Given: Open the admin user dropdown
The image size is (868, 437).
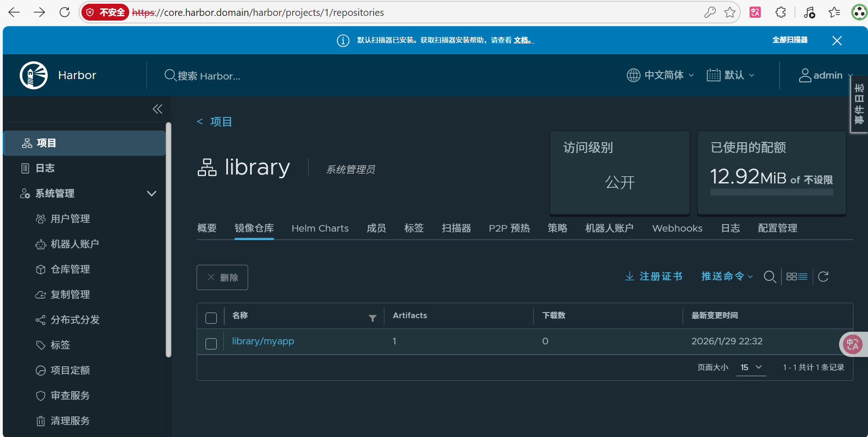Looking at the screenshot, I should click(826, 75).
